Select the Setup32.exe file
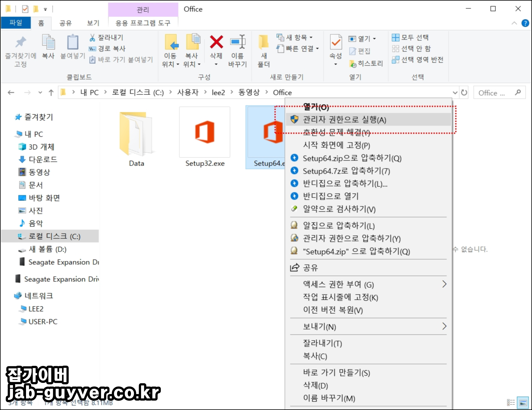Image resolution: width=532 pixels, height=410 pixels. click(x=205, y=138)
